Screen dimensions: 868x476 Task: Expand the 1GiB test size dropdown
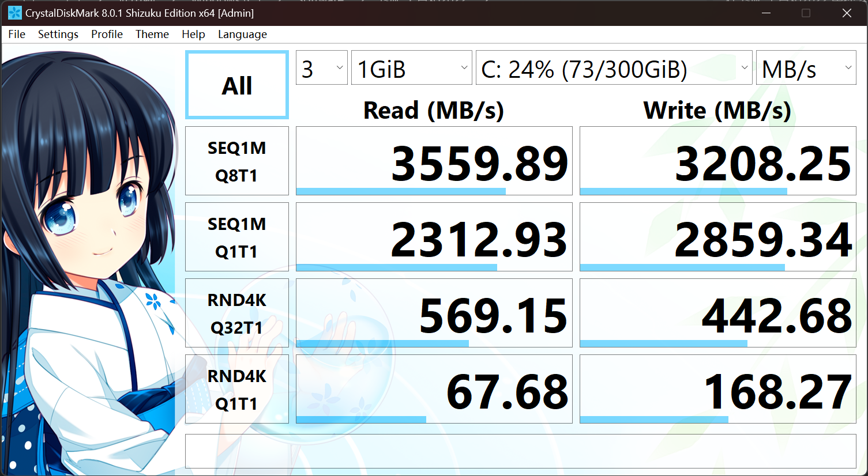(x=411, y=68)
